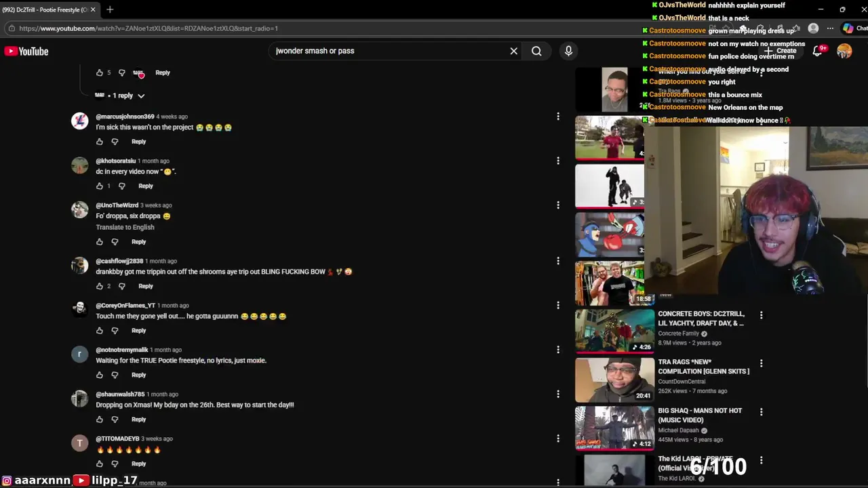Screen dimensions: 868x488
Task: Open the Concrete Boys video thumbnail
Action: [x=614, y=331]
